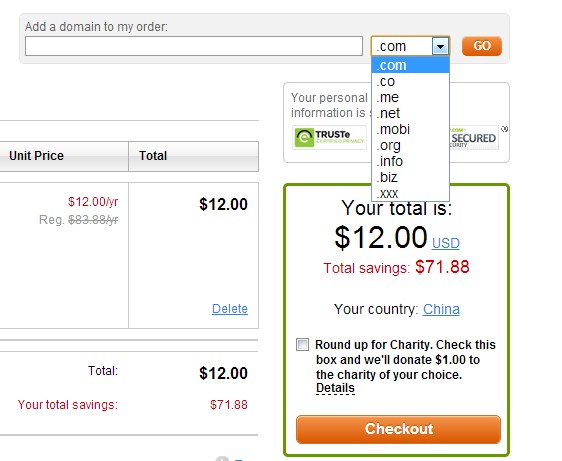
Task: Select the .org extension option
Action: pyautogui.click(x=410, y=145)
